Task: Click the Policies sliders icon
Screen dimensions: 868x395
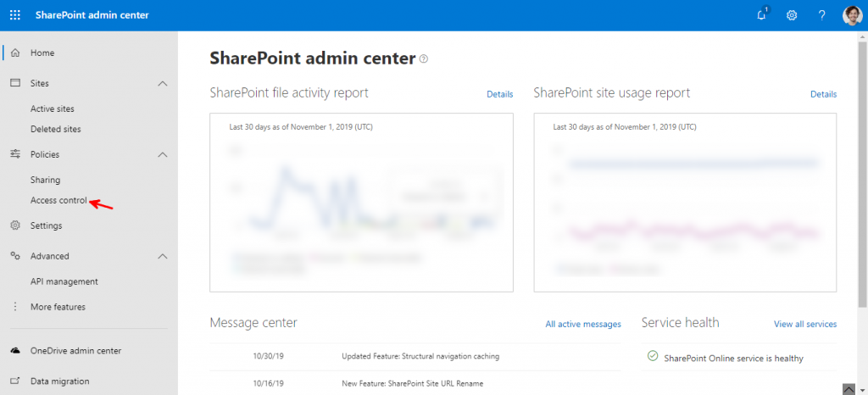Action: pyautogui.click(x=15, y=153)
